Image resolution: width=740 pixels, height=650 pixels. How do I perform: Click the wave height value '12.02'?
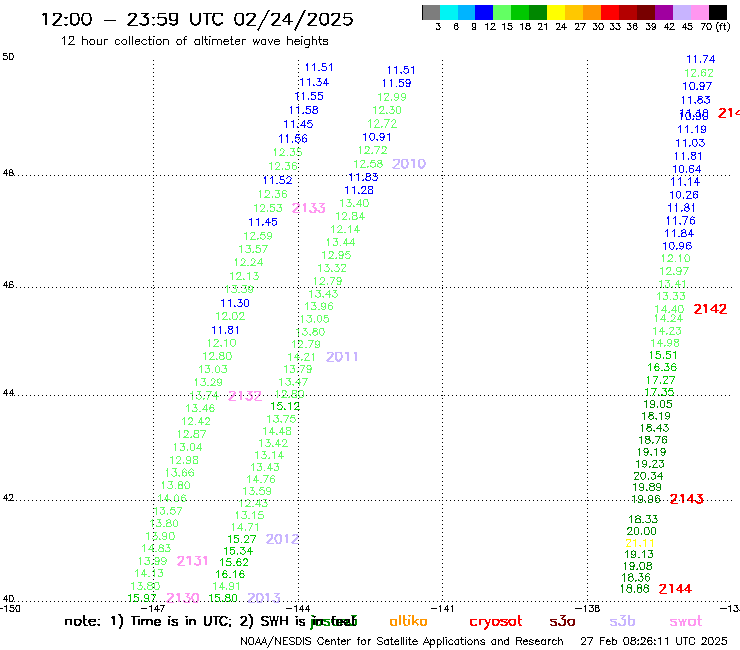(x=230, y=316)
